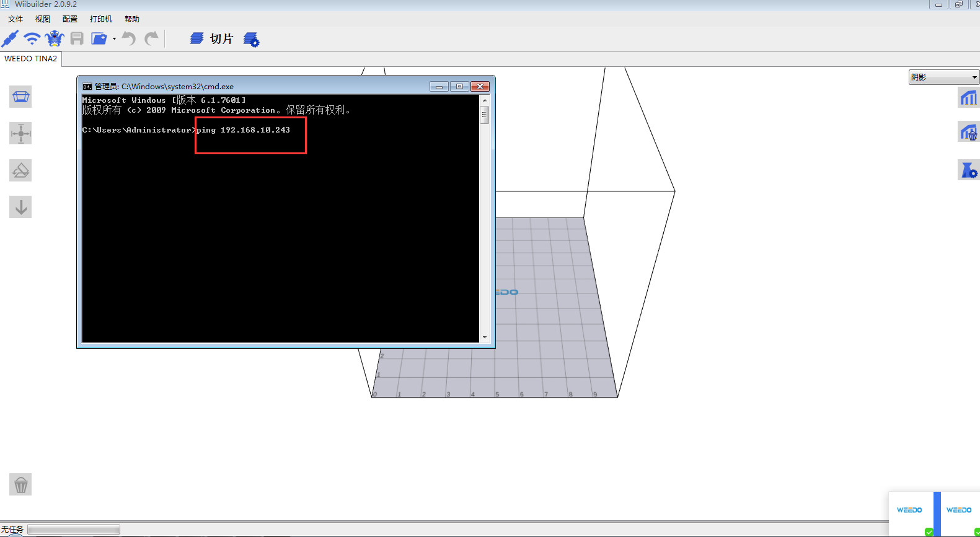Open the support settings gear icon
Screen dimensions: 980x537
[968, 170]
